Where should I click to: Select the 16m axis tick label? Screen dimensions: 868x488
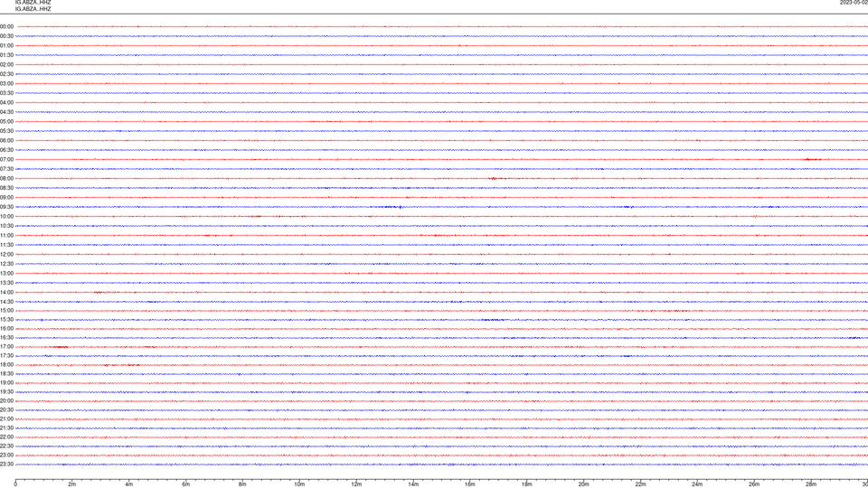pos(470,484)
